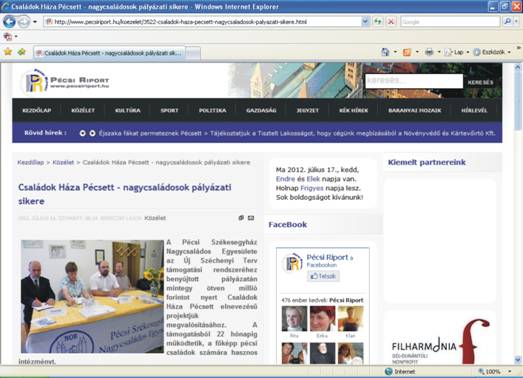Click the second round ticker control button
The image size is (523, 378).
(x=92, y=133)
